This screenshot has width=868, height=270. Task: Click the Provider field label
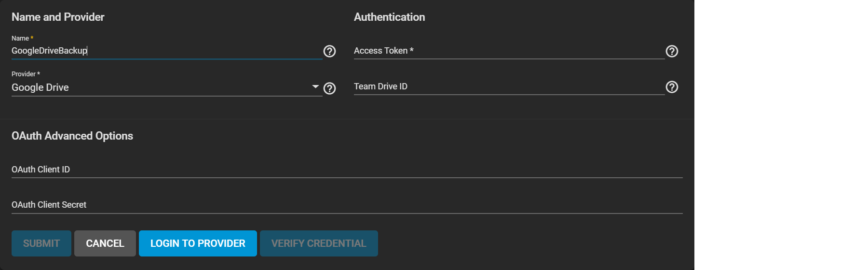(24, 74)
